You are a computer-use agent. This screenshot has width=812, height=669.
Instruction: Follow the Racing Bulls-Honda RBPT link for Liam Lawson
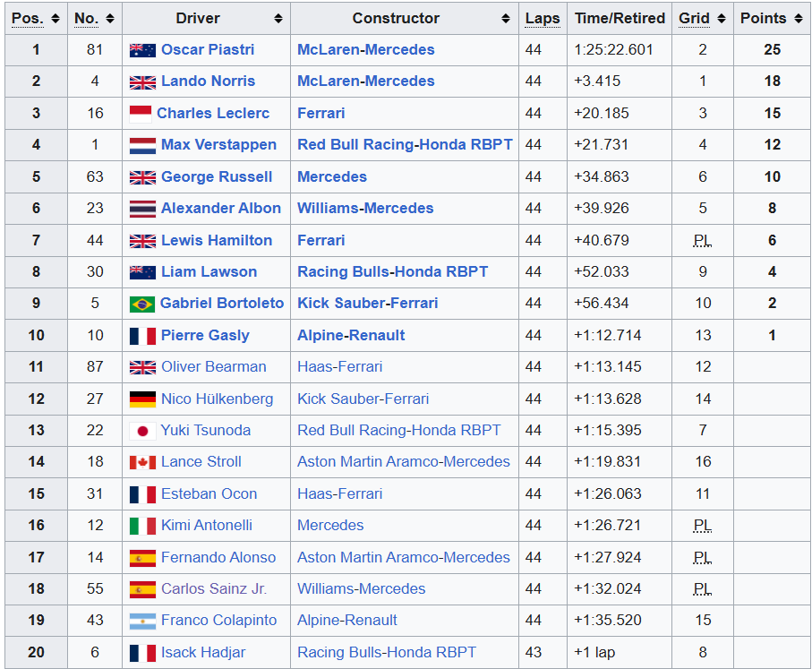(x=392, y=271)
